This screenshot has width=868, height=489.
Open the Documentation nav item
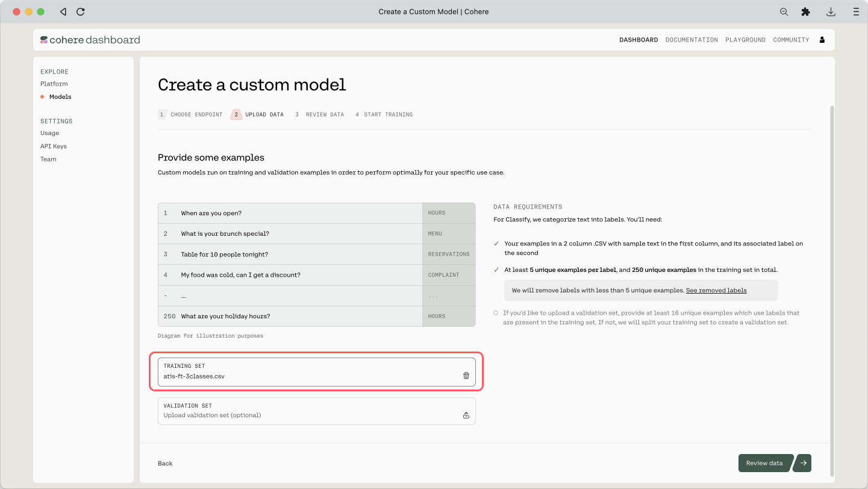[692, 40]
